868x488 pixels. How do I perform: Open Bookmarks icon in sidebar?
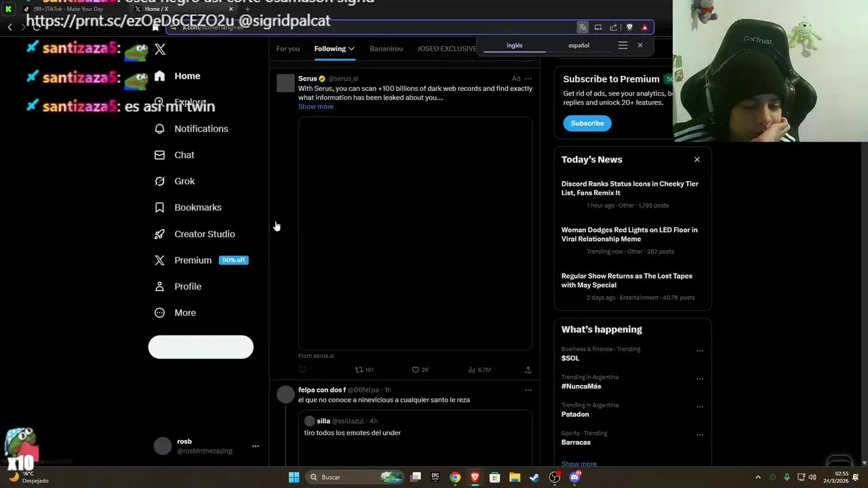click(x=159, y=207)
